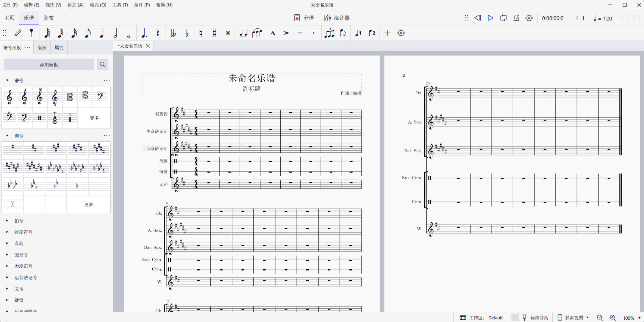Switch to the 发布 tab
Image resolution: width=644 pixels, height=322 pixels.
[x=48, y=18]
